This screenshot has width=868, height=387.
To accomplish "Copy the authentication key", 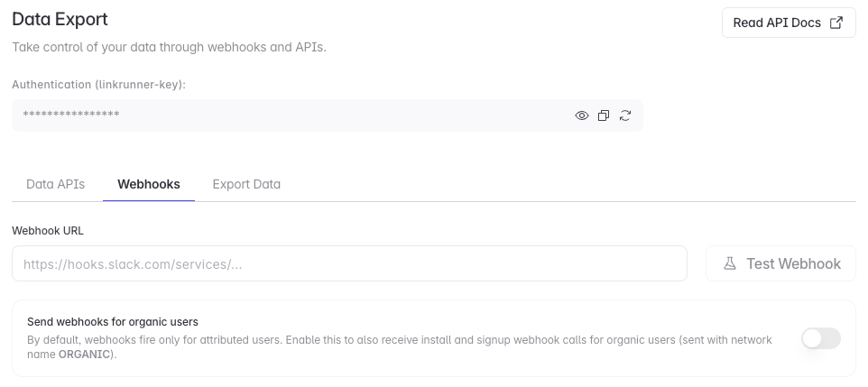I will (x=604, y=115).
